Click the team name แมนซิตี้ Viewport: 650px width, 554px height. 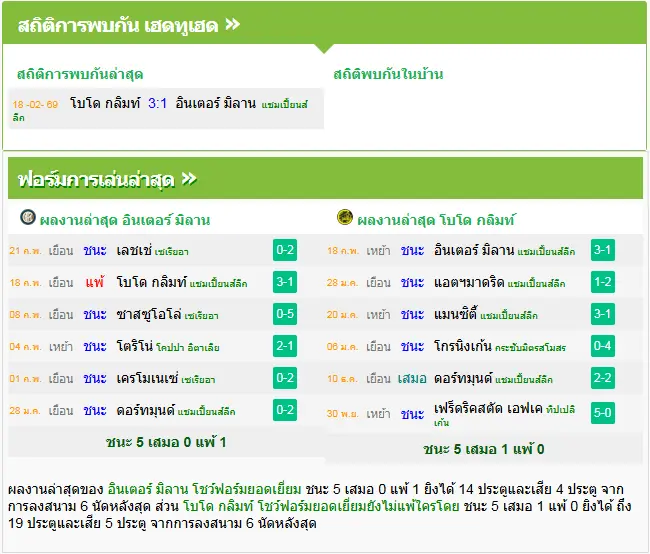pyautogui.click(x=456, y=314)
